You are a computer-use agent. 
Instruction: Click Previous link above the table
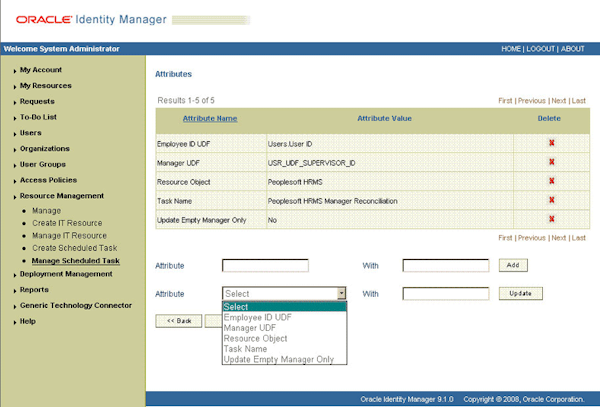point(532,101)
